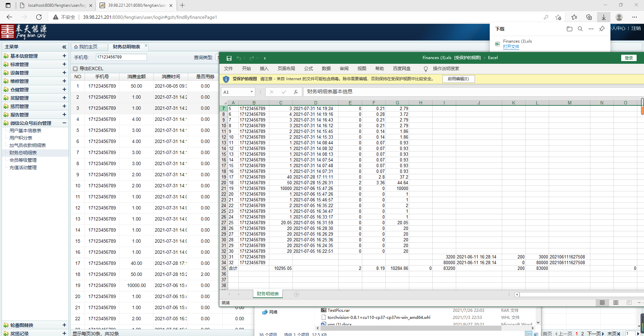Click 打开文件 link for Finances file
The width and height of the screenshot is (644, 336).
[x=511, y=47]
